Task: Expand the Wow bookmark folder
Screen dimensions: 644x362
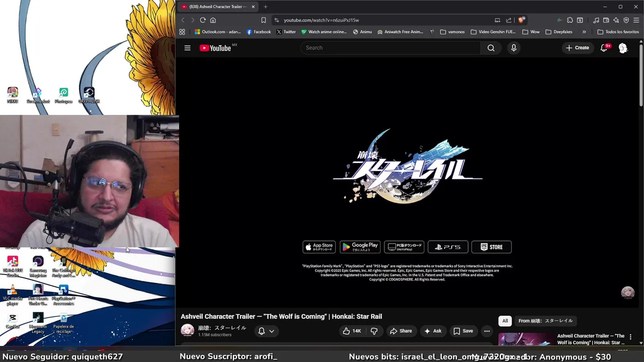Action: pos(531,32)
